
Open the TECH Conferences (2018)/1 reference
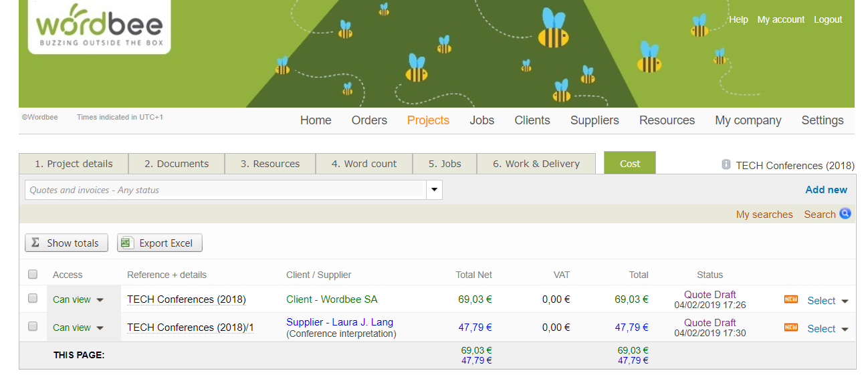tap(190, 328)
